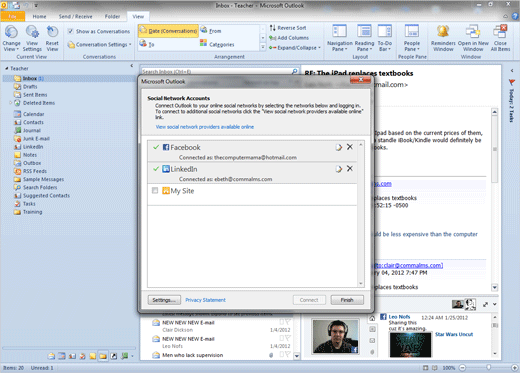Expand the Deleted Items folder

pos(10,103)
